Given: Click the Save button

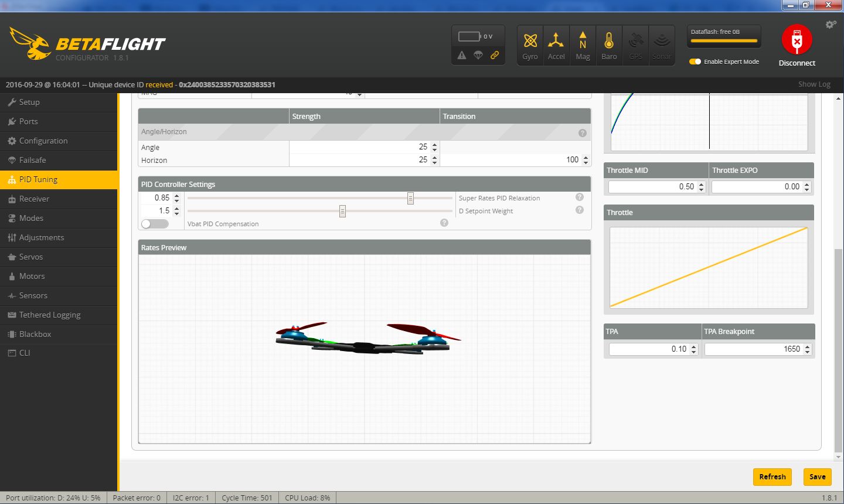Looking at the screenshot, I should [817, 477].
